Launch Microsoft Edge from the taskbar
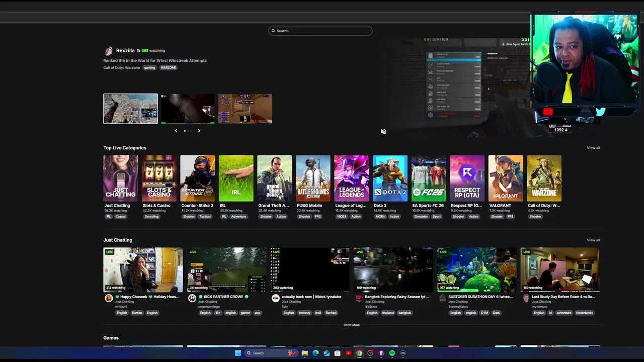 pyautogui.click(x=315, y=353)
